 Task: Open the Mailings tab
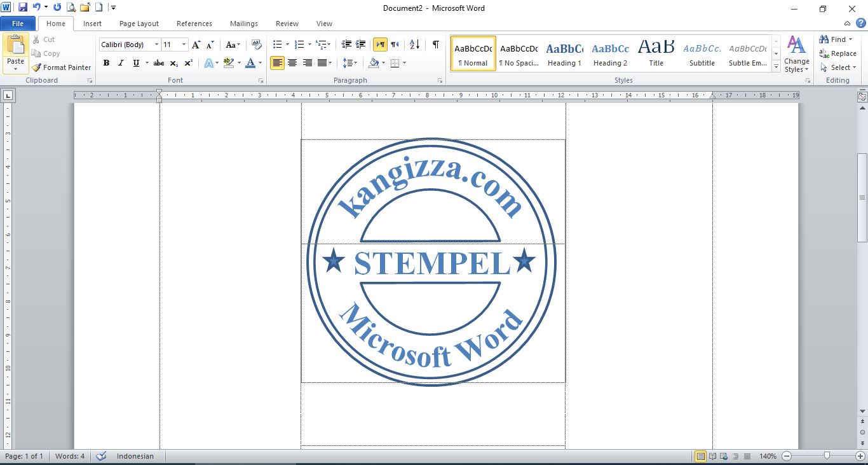click(x=244, y=24)
